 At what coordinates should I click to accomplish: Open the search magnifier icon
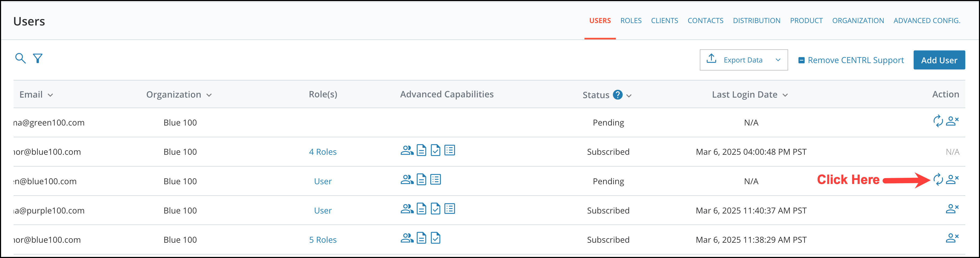(20, 58)
